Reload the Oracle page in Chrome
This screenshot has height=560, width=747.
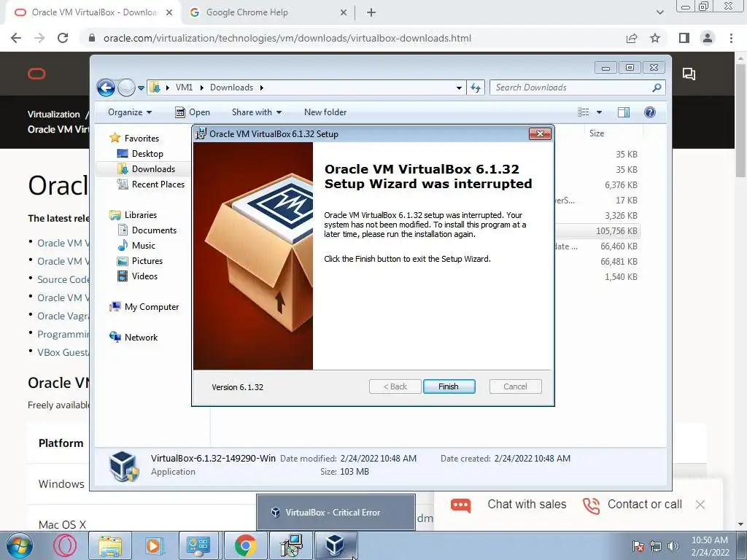(x=63, y=38)
